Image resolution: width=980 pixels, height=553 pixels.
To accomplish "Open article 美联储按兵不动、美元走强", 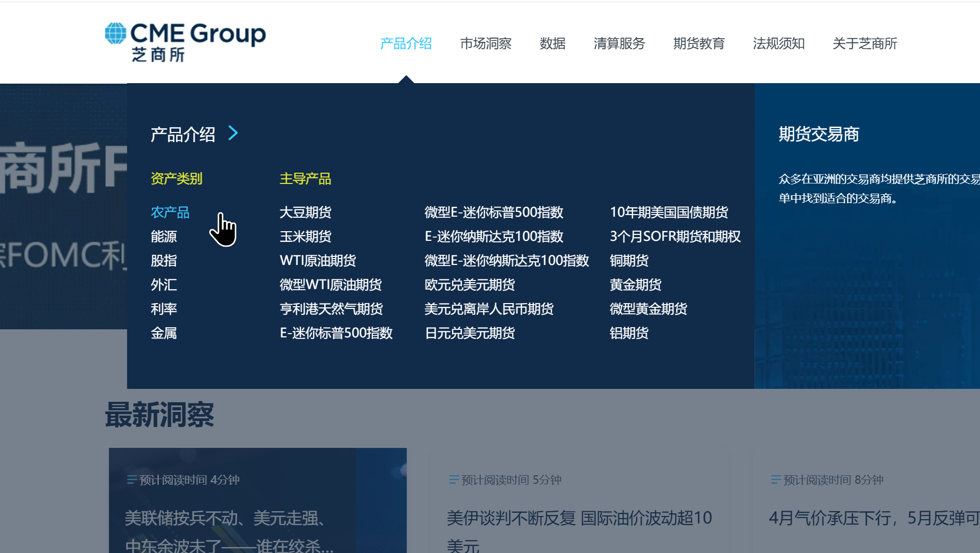I will coord(229,531).
